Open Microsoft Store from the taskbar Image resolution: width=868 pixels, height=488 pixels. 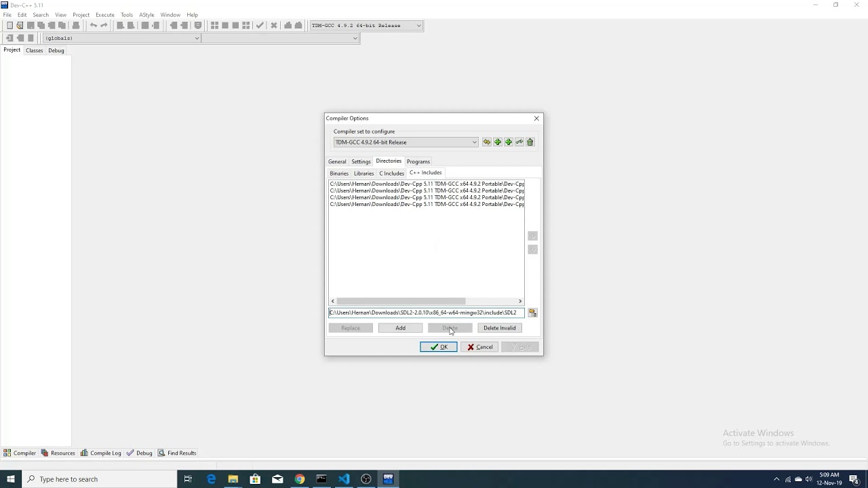(255, 479)
